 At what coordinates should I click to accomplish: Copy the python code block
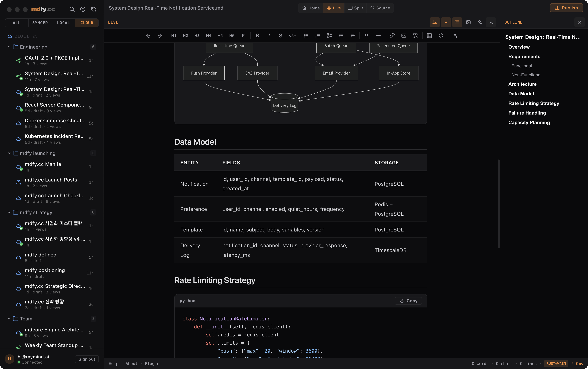pyautogui.click(x=408, y=301)
